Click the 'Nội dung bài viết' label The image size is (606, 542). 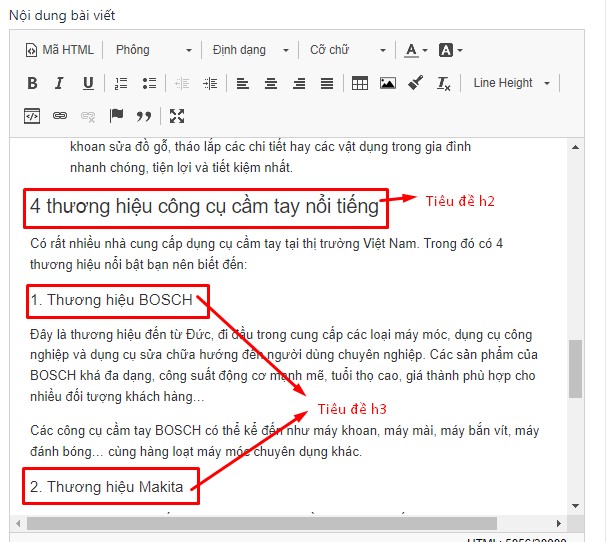tap(62, 15)
